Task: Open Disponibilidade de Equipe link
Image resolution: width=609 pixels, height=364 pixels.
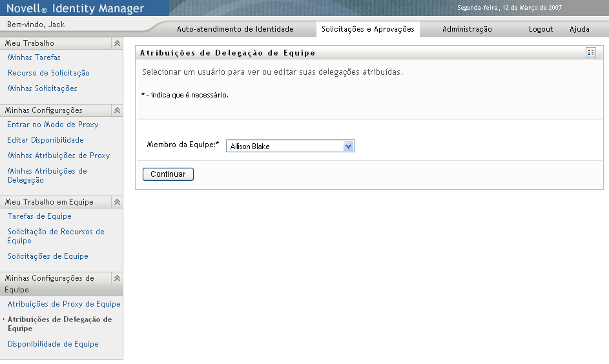Action: tap(53, 344)
